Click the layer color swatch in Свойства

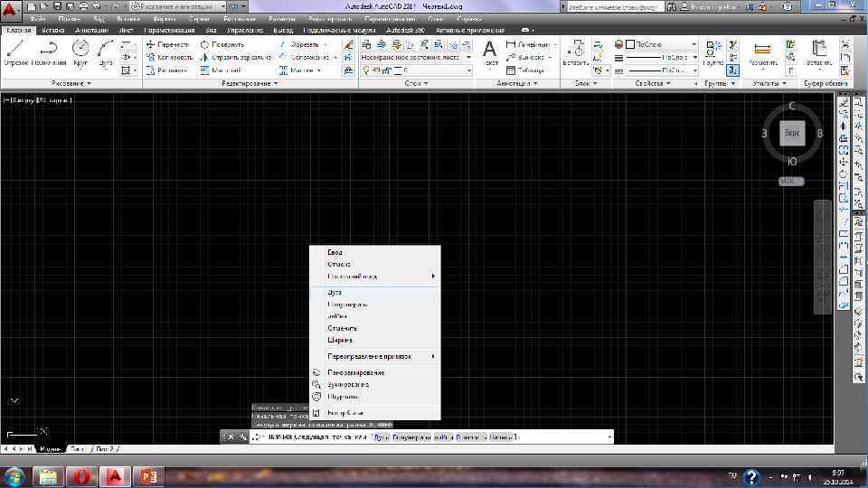(x=630, y=44)
